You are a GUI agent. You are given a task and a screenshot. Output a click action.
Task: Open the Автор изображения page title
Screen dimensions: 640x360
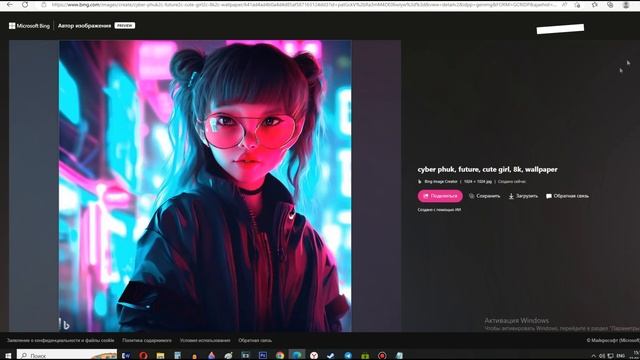point(84,26)
